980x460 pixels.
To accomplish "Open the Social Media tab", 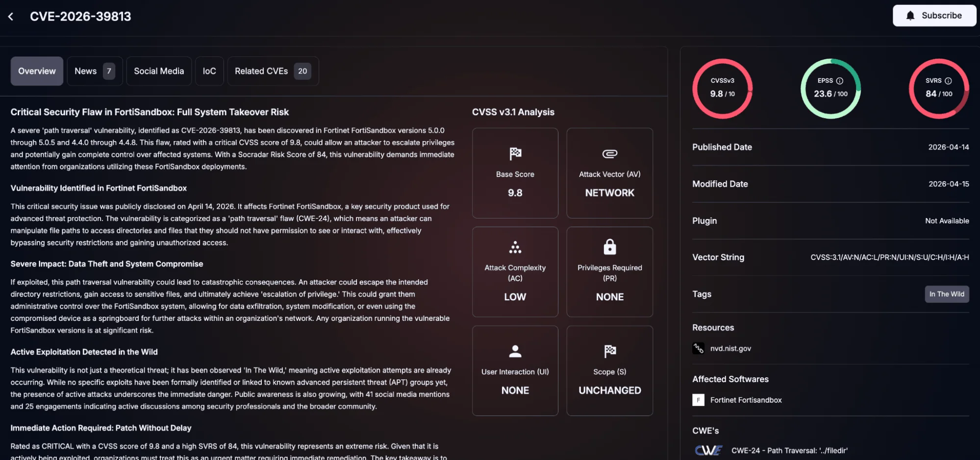I will [159, 71].
